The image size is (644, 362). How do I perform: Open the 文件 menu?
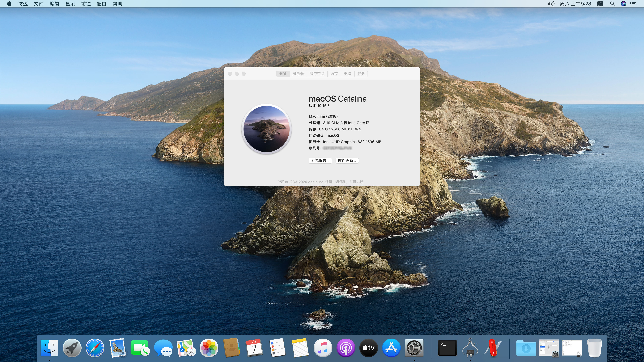click(x=39, y=4)
